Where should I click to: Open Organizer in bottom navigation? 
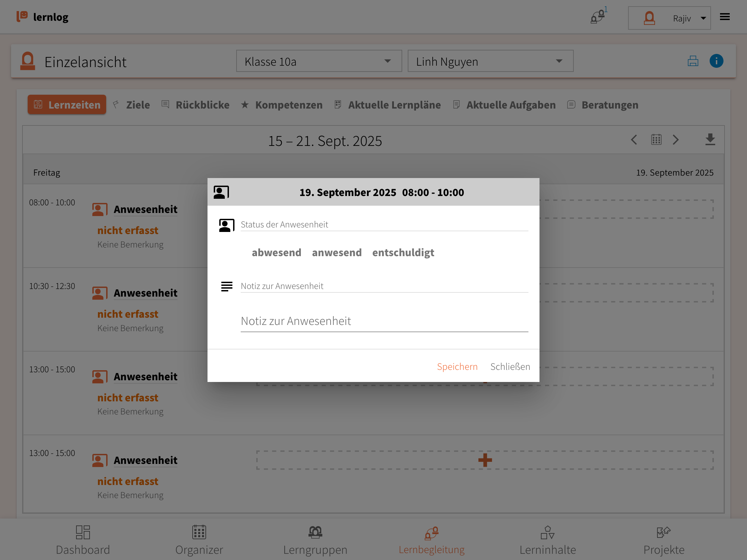[199, 540]
